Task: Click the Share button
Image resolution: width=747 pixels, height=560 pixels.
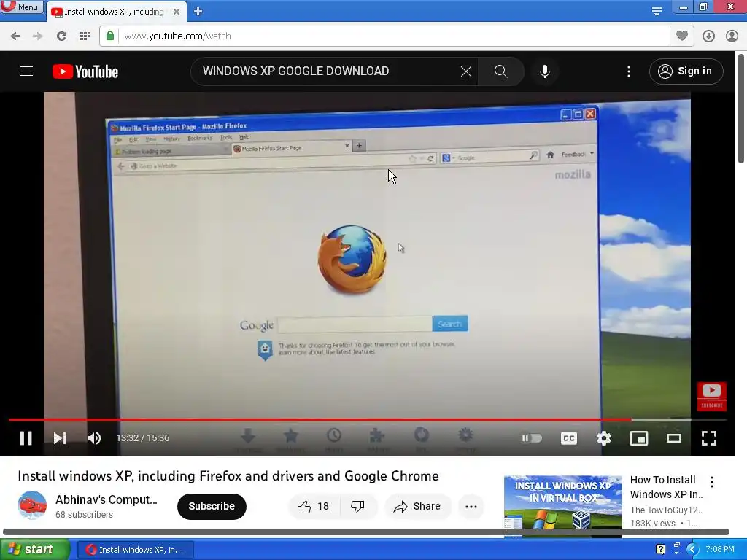Action: tap(417, 506)
